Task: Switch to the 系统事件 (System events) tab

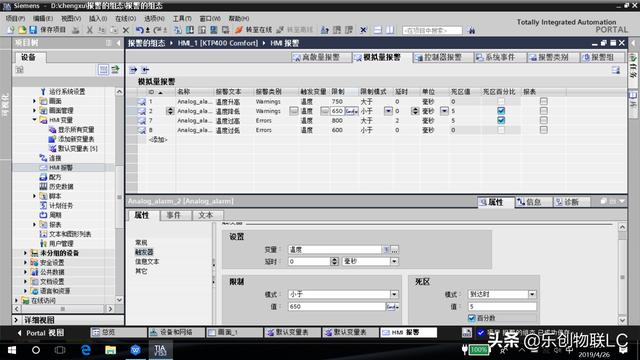Action: [500, 58]
